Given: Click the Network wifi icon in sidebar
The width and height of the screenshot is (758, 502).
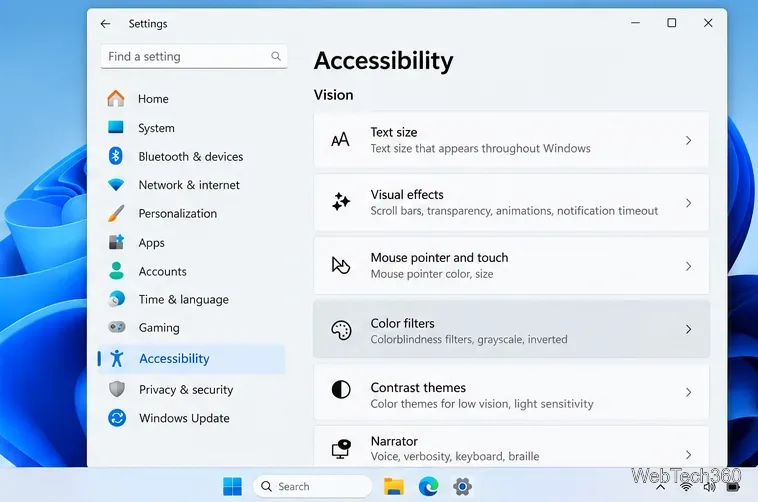Looking at the screenshot, I should click(116, 185).
